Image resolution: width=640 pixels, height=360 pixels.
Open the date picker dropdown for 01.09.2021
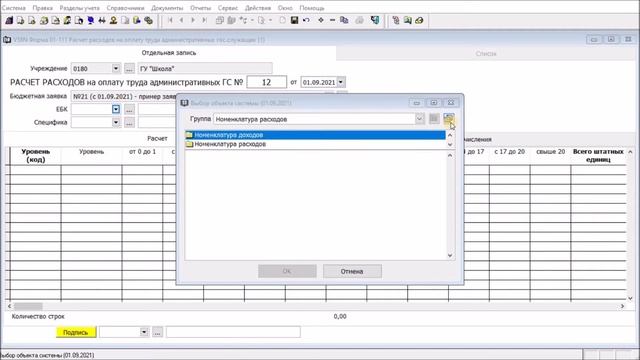coord(341,82)
